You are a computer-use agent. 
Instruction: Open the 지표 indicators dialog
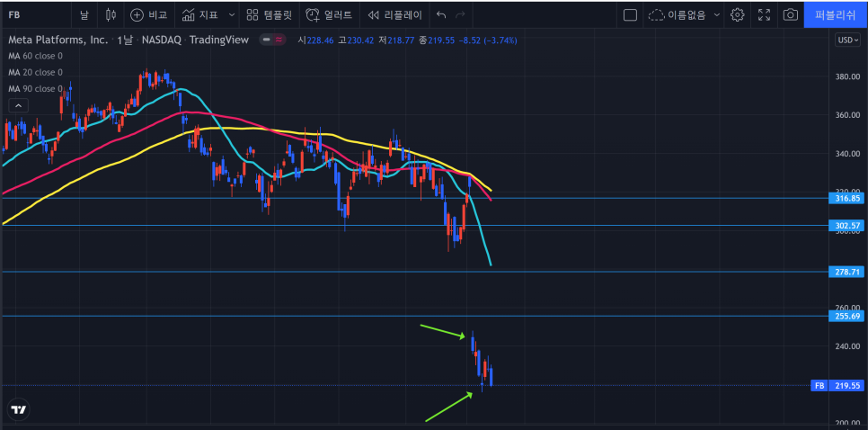[201, 15]
